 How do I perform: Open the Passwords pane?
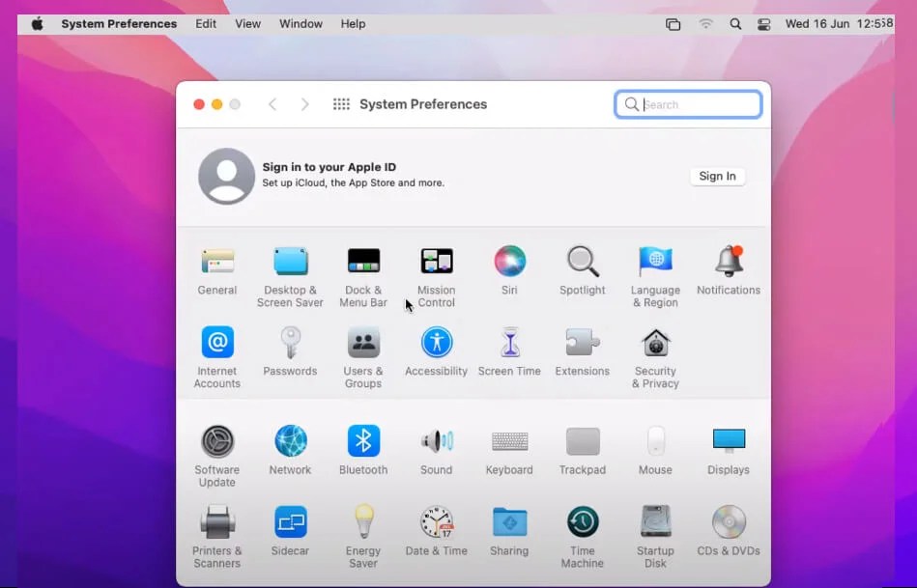point(290,342)
